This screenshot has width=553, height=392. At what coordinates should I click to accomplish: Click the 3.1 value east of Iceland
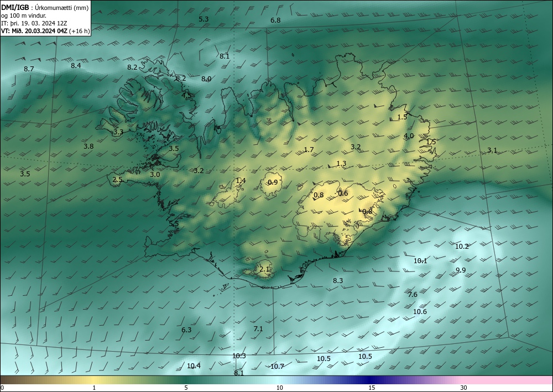click(492, 150)
